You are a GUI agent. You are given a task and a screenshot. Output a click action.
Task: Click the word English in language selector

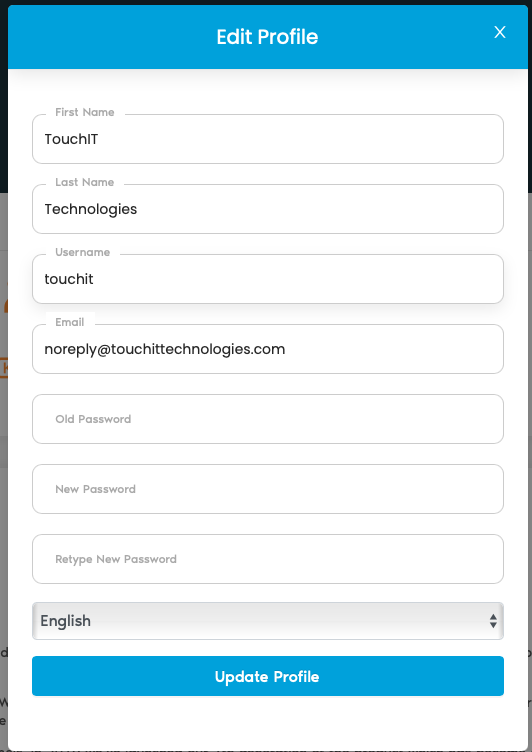pos(66,621)
